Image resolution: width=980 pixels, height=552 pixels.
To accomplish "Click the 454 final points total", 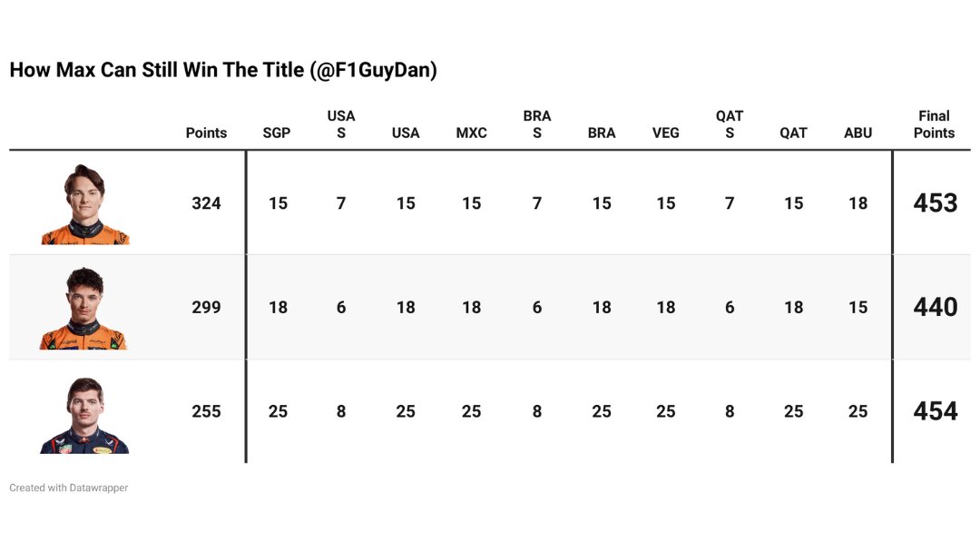I will tap(936, 411).
